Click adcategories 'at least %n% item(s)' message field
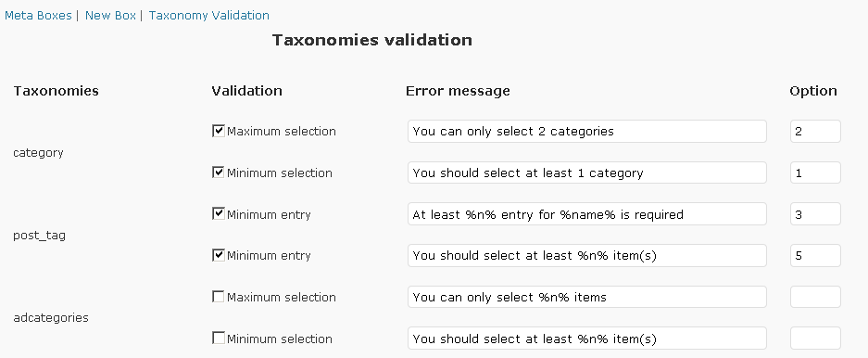This screenshot has width=868, height=358. point(586,338)
